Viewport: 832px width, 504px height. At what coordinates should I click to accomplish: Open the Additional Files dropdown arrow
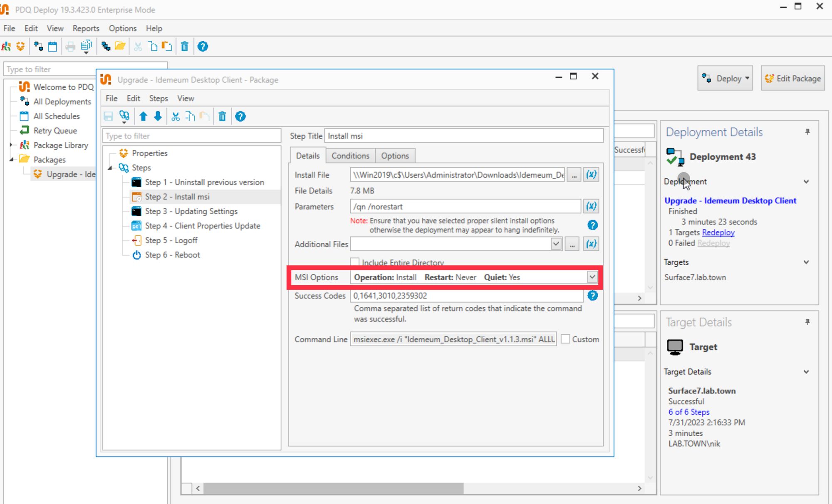click(556, 244)
